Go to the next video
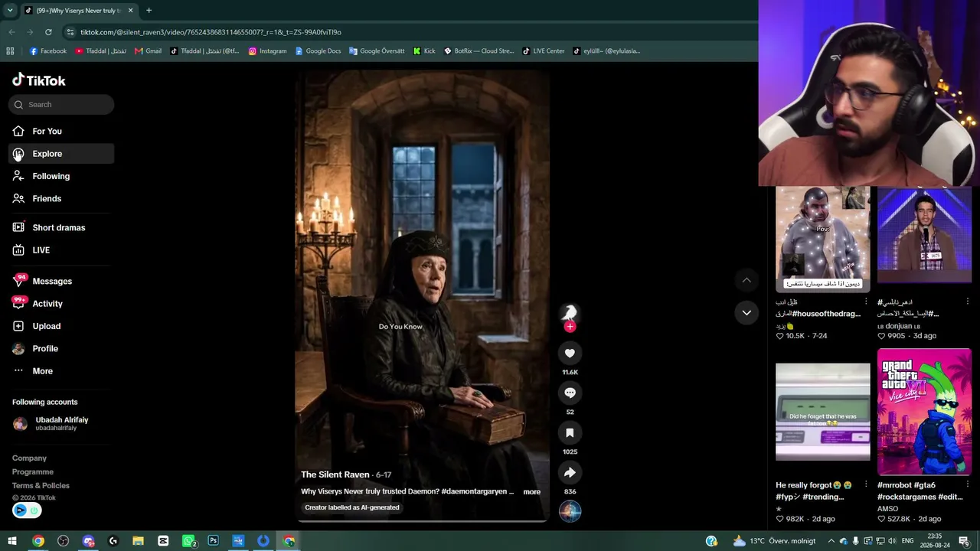This screenshot has width=980, height=551. (746, 312)
